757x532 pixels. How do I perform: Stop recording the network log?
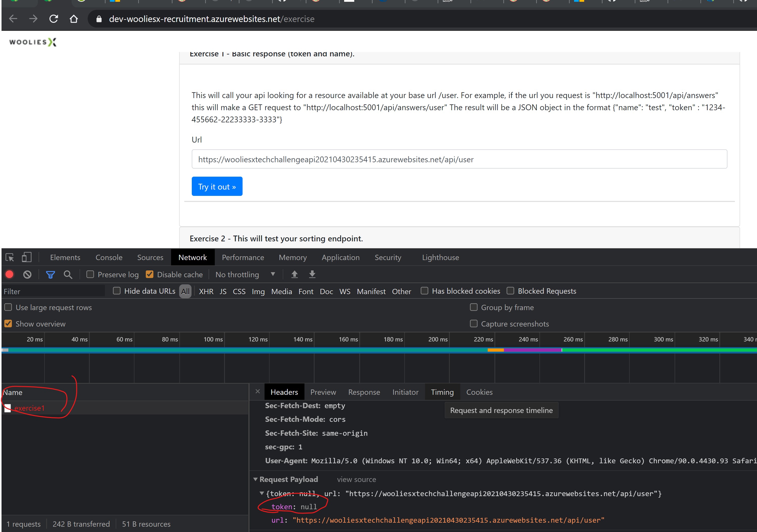pyautogui.click(x=10, y=274)
